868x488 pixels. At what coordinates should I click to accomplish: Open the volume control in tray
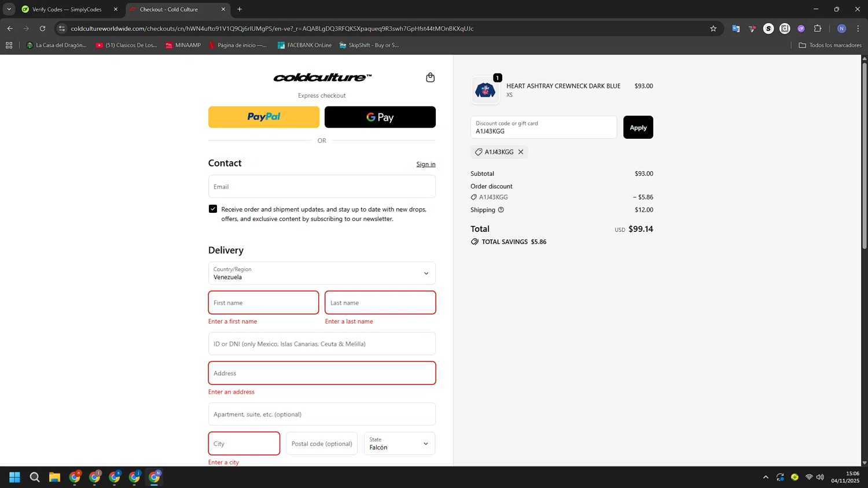click(820, 477)
